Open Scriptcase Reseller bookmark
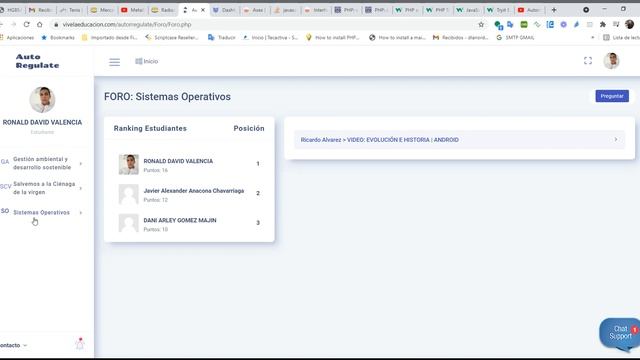The width and height of the screenshot is (640, 360). coord(172,38)
